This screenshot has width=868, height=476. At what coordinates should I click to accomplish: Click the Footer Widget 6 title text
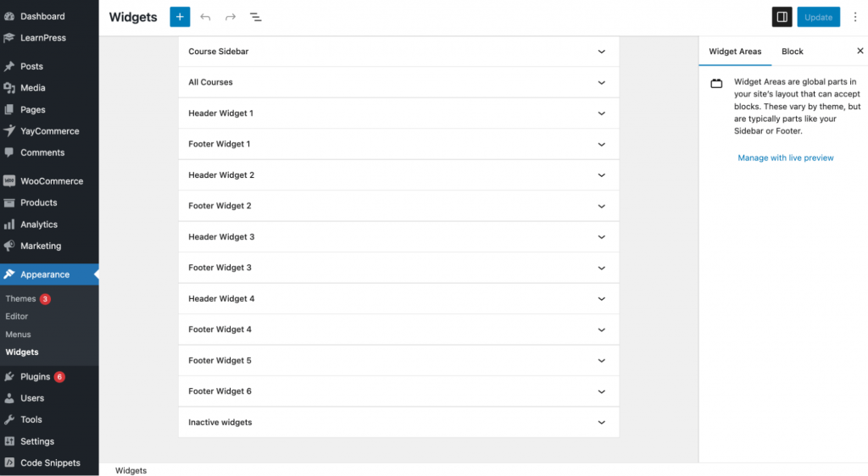pos(220,390)
